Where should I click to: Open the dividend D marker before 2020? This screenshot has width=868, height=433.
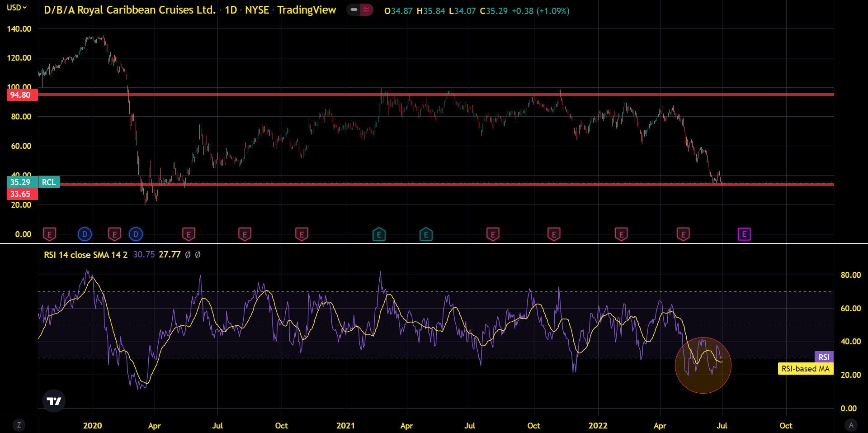pyautogui.click(x=85, y=234)
